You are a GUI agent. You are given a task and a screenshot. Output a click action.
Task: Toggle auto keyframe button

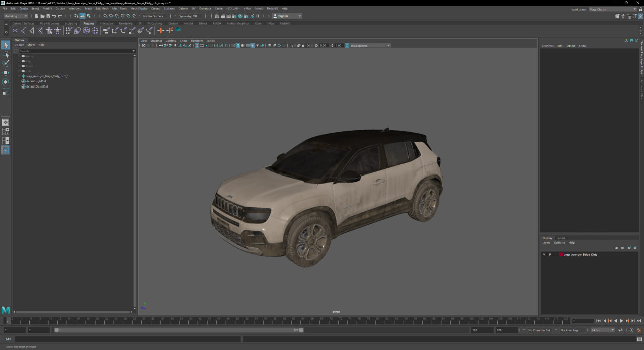coord(632,330)
